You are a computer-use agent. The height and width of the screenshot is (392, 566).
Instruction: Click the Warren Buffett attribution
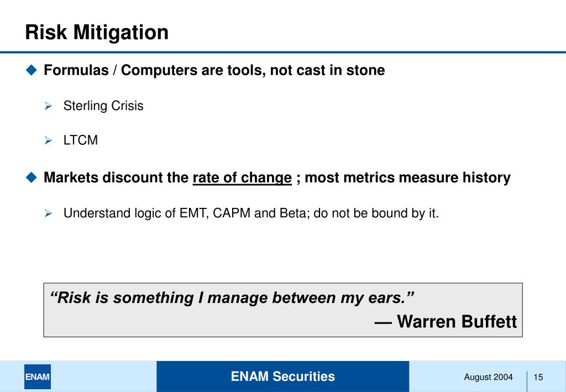click(446, 321)
